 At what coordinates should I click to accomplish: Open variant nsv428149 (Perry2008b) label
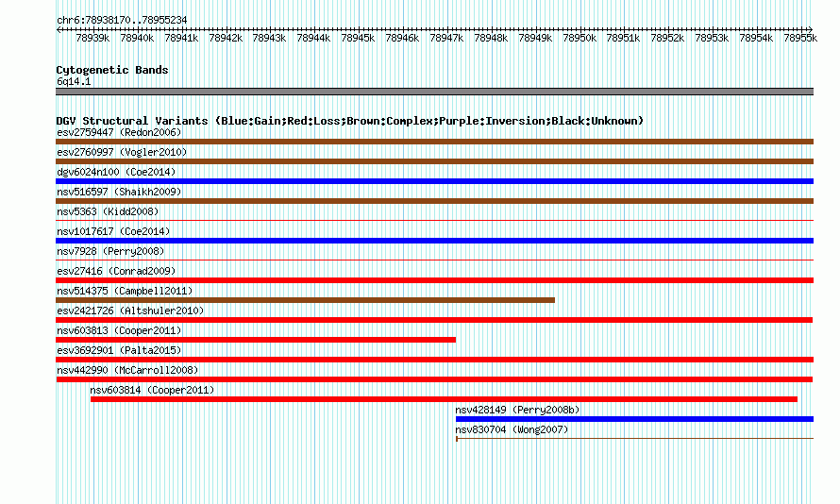[517, 410]
